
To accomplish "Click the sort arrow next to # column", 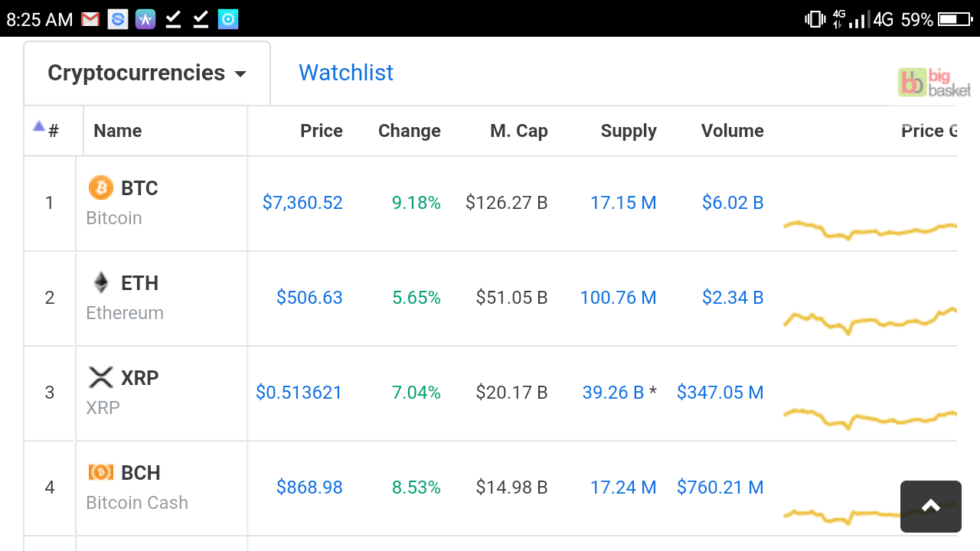I will (38, 126).
